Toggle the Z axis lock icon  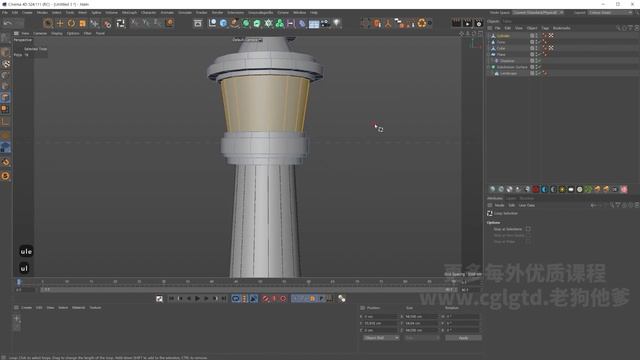tap(158, 23)
